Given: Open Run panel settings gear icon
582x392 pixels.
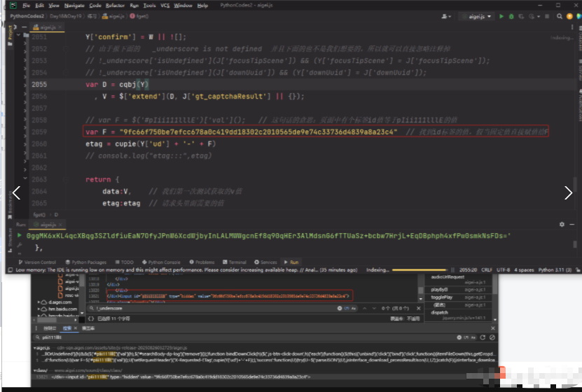Looking at the screenshot, I should (562, 225).
